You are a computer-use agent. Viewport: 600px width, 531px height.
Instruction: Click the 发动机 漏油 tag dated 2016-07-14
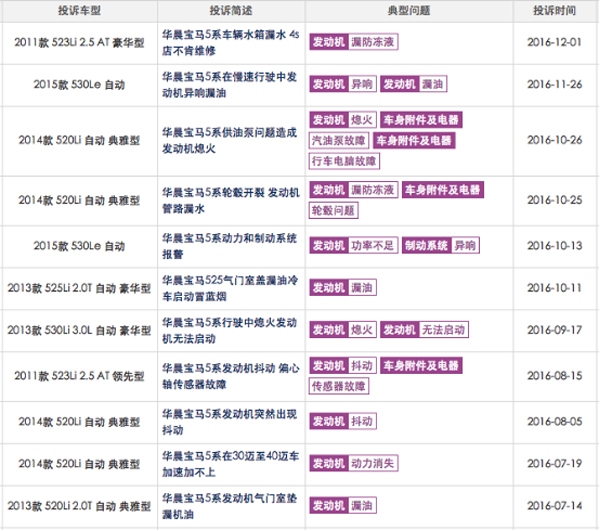(x=343, y=505)
